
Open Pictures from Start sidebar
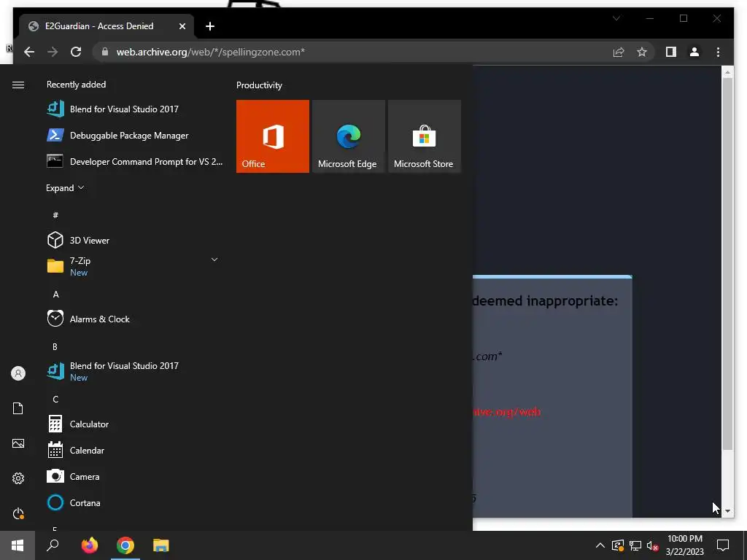pos(18,443)
